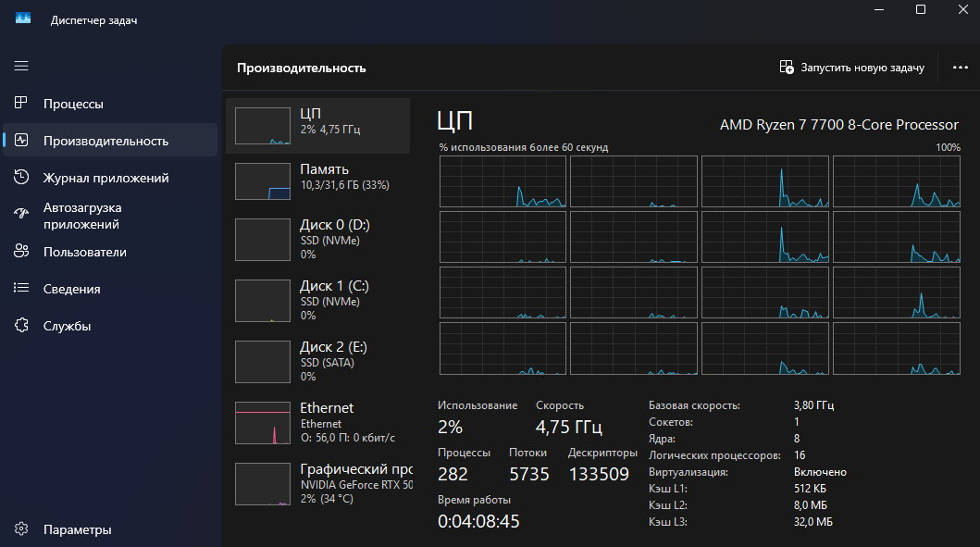Open Users via the people icon
Viewport: 980px width, 547px height.
point(21,252)
